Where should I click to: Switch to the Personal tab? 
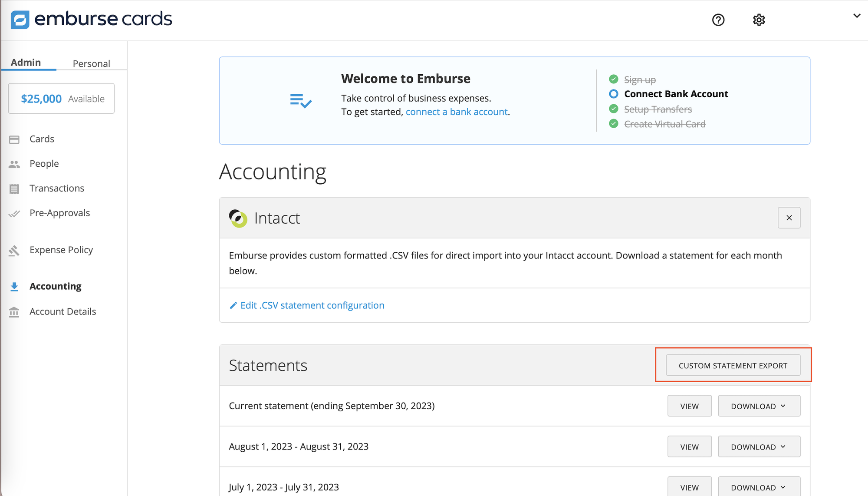tap(91, 63)
